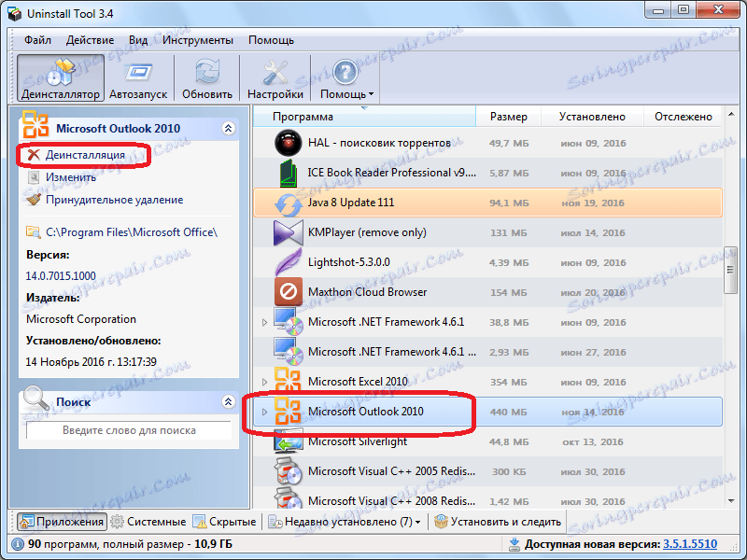The height and width of the screenshot is (560, 747).
Task: Switch to the Системные tab
Action: (148, 522)
